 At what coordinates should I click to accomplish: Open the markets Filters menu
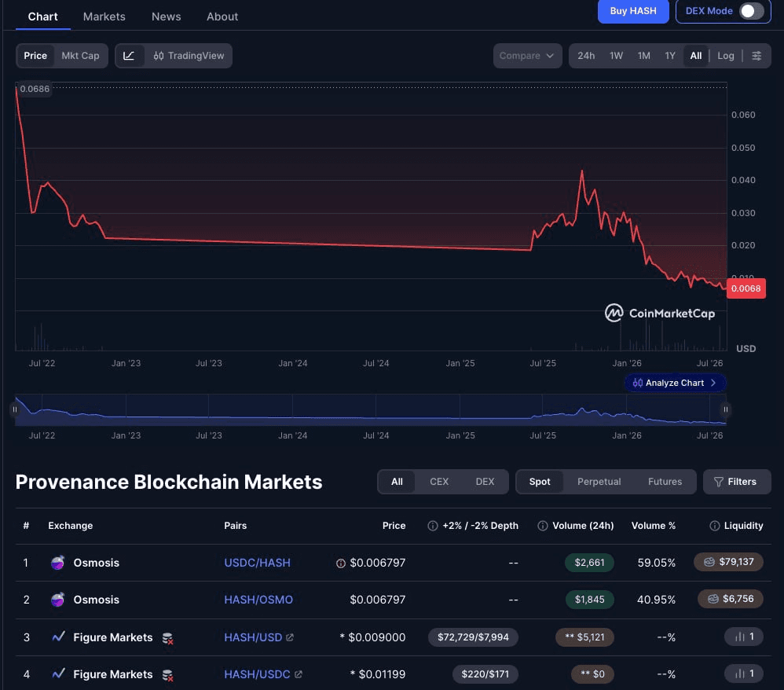coord(737,481)
